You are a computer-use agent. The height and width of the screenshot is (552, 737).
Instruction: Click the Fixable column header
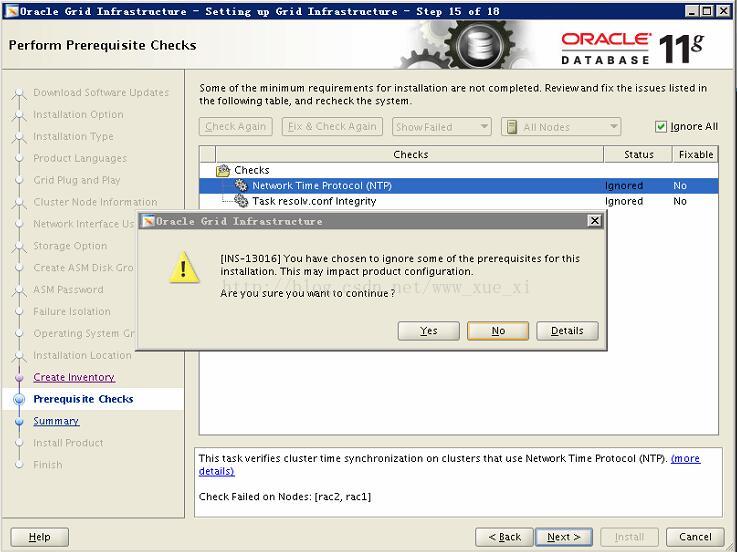click(x=696, y=154)
